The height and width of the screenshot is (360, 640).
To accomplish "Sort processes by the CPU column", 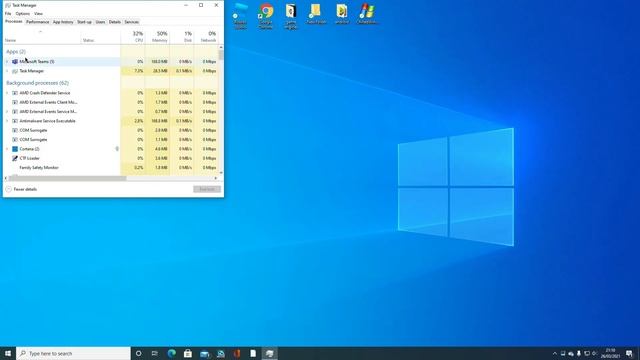I will pos(133,36).
